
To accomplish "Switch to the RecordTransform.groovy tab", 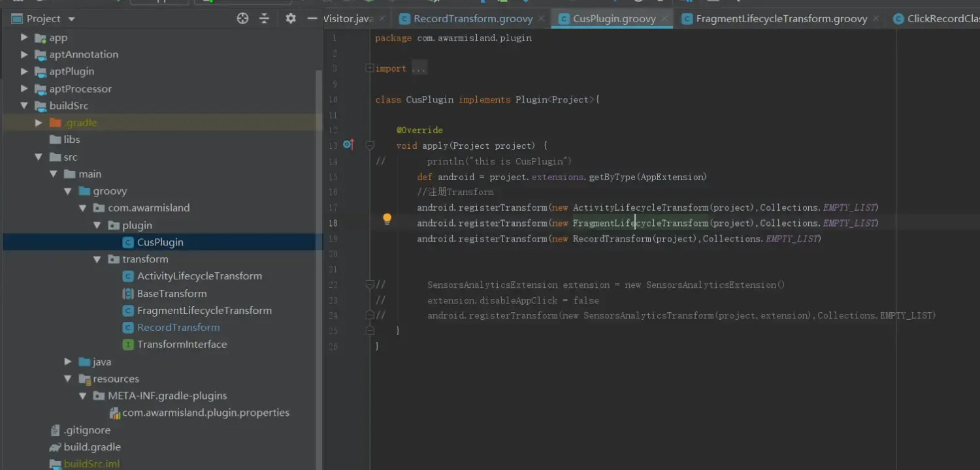I will [473, 19].
